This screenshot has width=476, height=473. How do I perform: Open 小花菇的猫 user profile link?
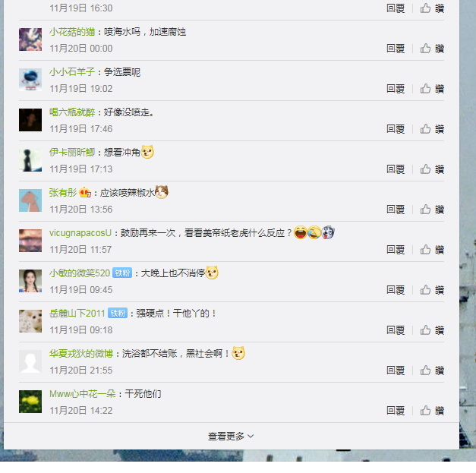pyautogui.click(x=72, y=32)
